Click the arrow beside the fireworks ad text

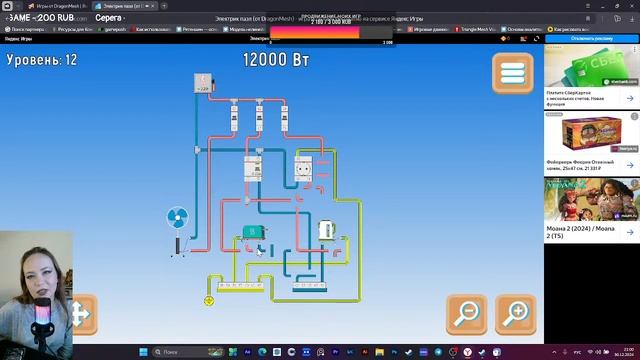point(630,165)
